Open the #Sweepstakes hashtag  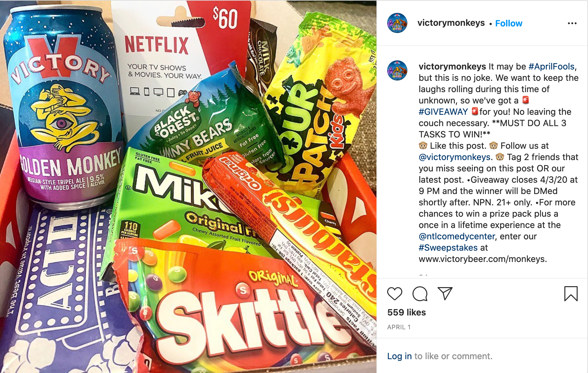[448, 248]
